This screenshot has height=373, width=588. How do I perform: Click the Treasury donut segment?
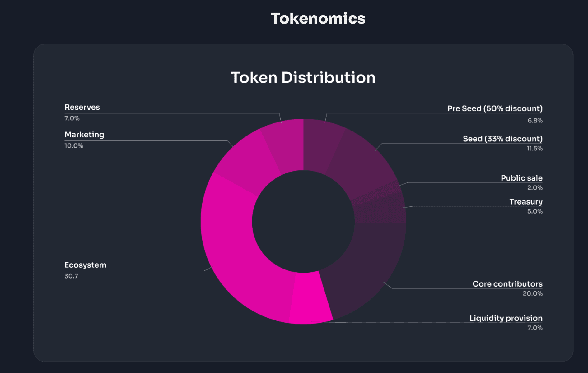[x=381, y=210]
